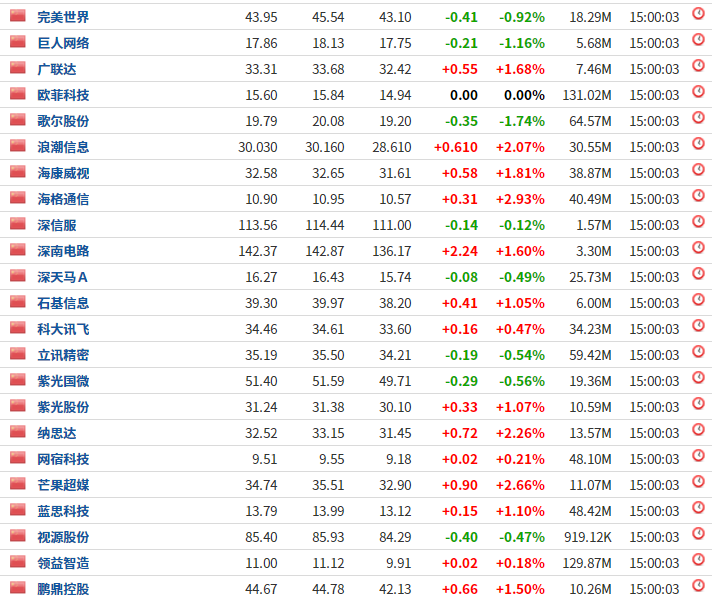The height and width of the screenshot is (601, 712).
Task: Click the China flag icon beside 鹏鼎控股
Action: [x=18, y=588]
